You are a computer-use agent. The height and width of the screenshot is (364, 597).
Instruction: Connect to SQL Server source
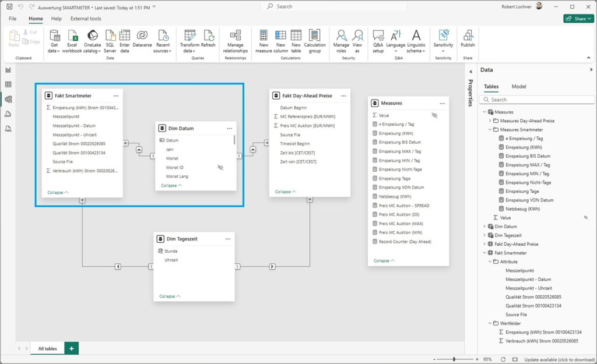(x=110, y=41)
